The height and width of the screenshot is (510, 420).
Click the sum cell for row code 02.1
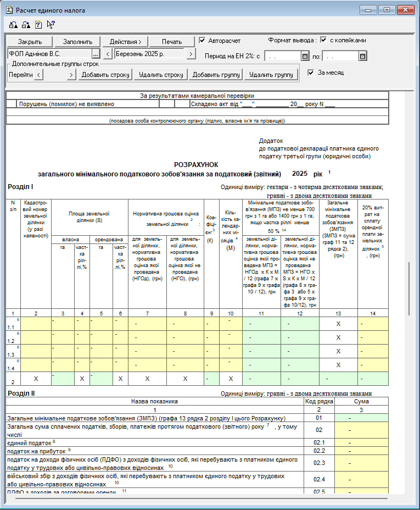[362, 442]
